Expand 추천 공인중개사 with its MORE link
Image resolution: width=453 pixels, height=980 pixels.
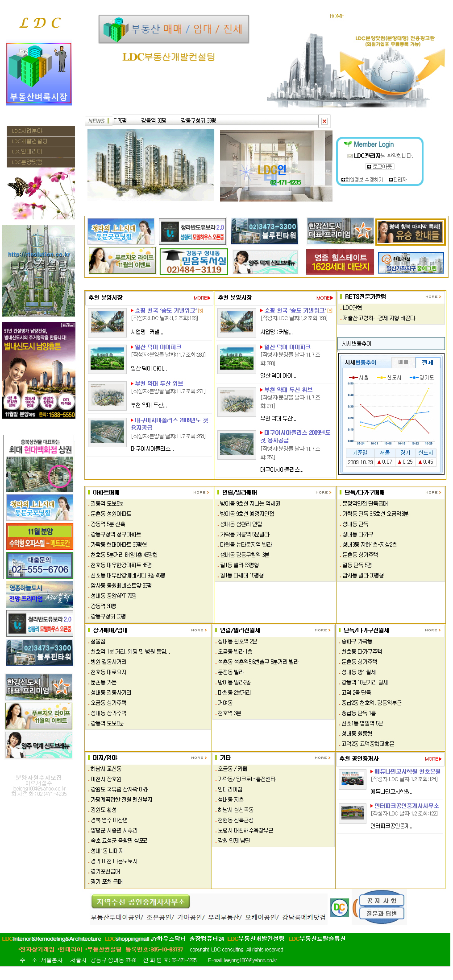point(433,759)
